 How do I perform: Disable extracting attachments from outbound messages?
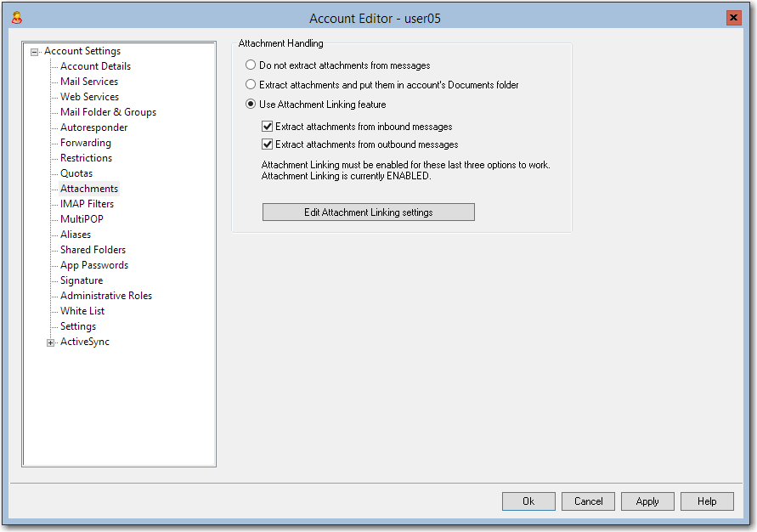point(267,144)
